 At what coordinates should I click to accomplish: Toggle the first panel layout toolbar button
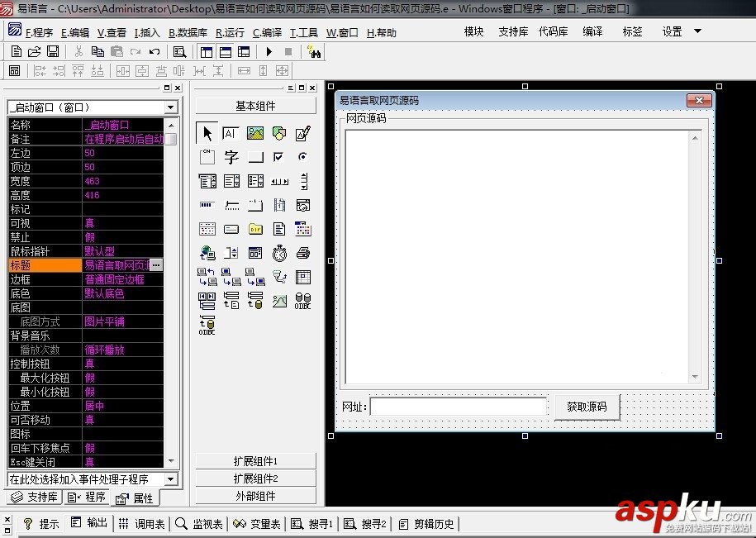pos(207,52)
